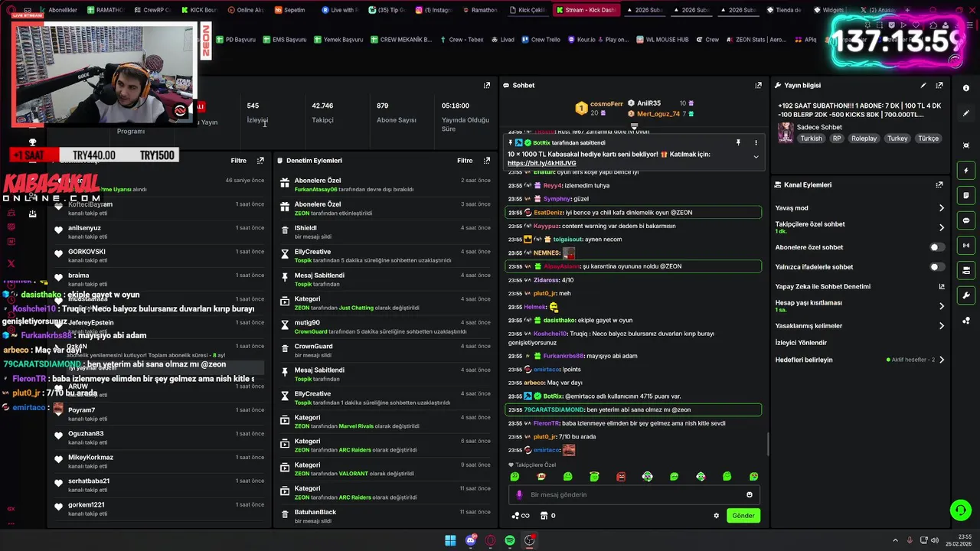Unpin the BotRix pinned message
Image resolution: width=980 pixels, height=551 pixels.
pyautogui.click(x=738, y=142)
